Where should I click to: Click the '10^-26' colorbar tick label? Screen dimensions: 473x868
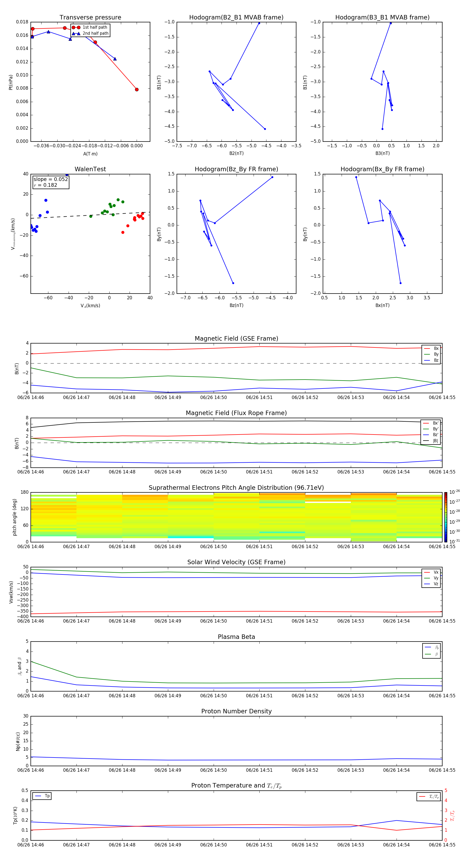[455, 492]
